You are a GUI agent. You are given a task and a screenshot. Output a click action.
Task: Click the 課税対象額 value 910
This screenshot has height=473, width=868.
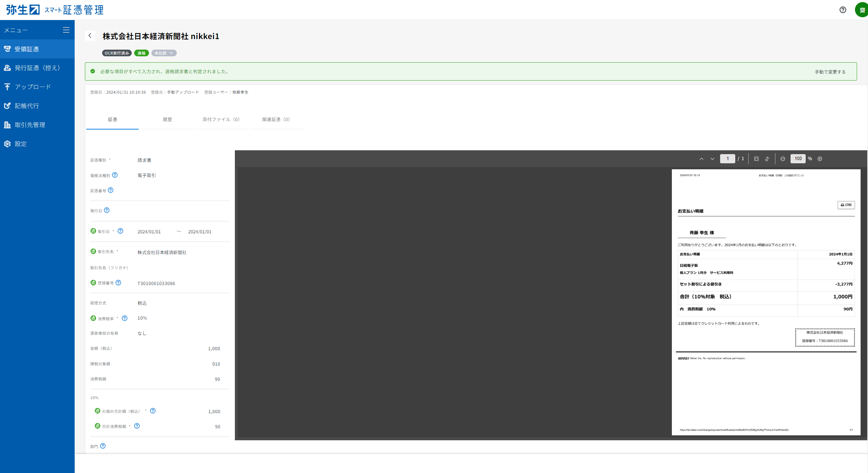coord(216,364)
